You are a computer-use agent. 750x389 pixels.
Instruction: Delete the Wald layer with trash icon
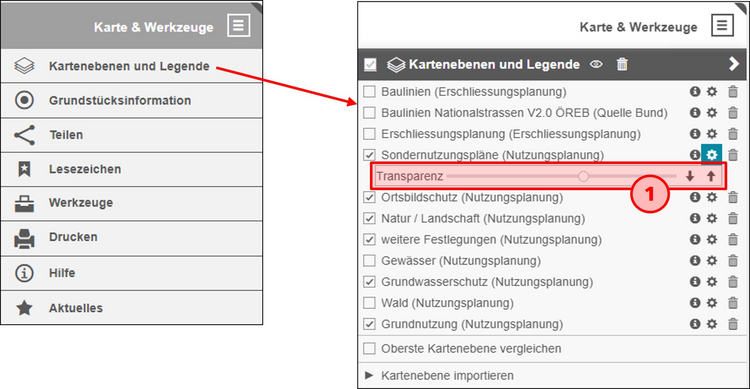pos(733,303)
